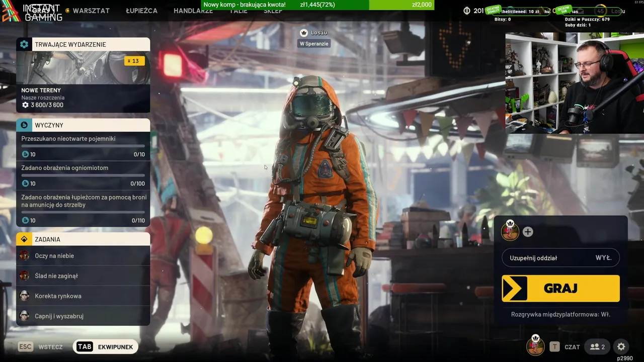The image size is (644, 362).
Task: Click the party leader avatar in squad panel
Action: click(x=510, y=231)
